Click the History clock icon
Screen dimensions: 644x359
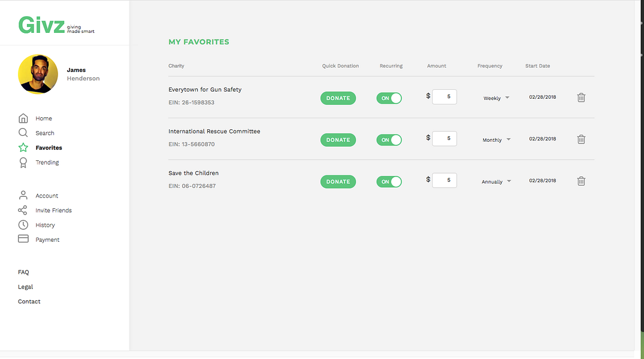click(23, 225)
